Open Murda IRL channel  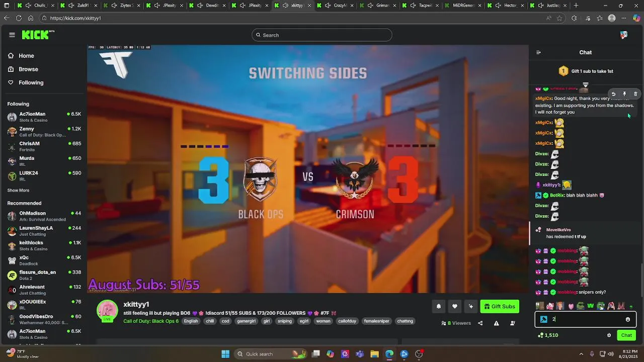[x=44, y=161]
